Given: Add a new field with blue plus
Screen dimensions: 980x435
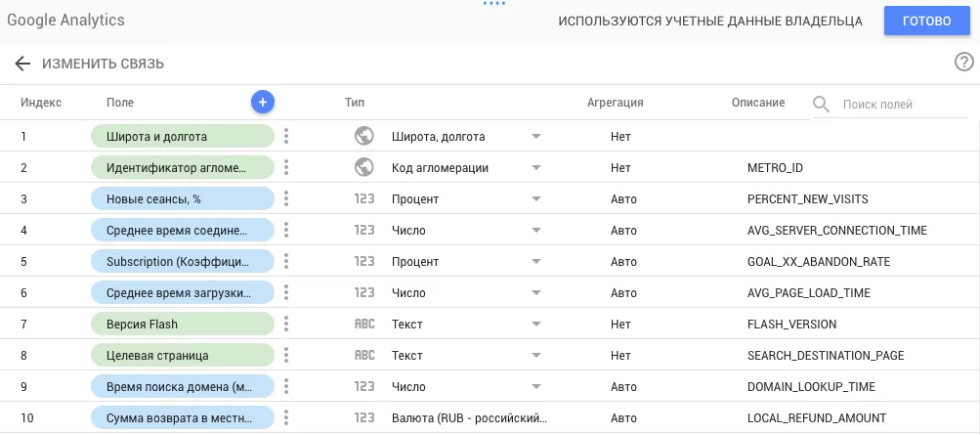Looking at the screenshot, I should [263, 102].
